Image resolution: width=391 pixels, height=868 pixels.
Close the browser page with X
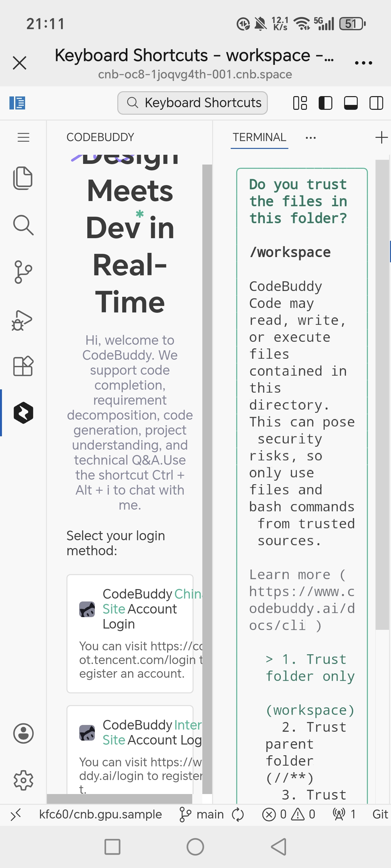click(x=20, y=63)
